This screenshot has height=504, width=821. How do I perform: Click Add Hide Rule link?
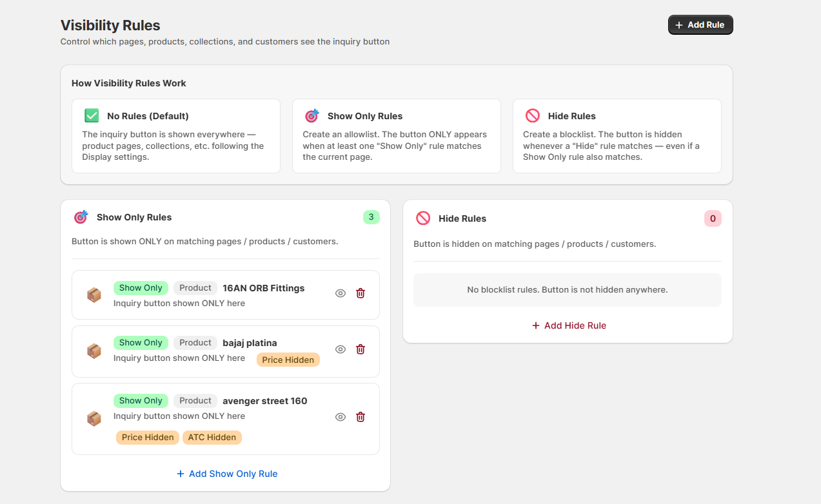pos(569,325)
